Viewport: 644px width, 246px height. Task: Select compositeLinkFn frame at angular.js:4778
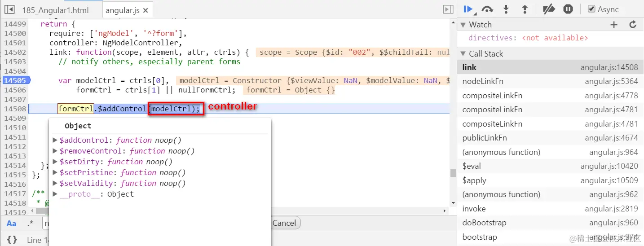pyautogui.click(x=550, y=96)
